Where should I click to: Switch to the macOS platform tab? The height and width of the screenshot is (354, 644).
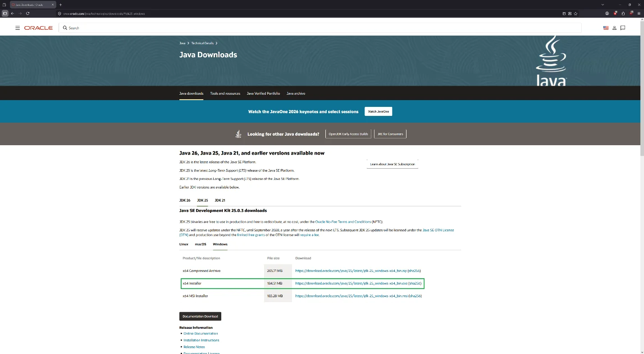(201, 244)
